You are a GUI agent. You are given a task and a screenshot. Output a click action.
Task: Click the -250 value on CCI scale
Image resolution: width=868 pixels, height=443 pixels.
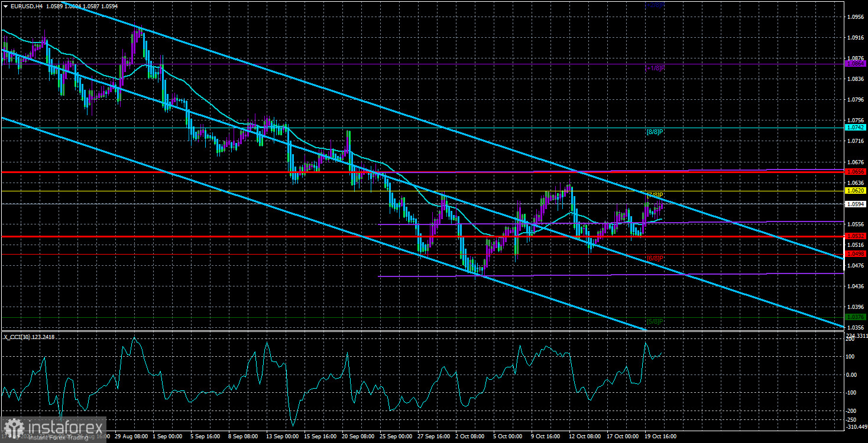coord(851,419)
